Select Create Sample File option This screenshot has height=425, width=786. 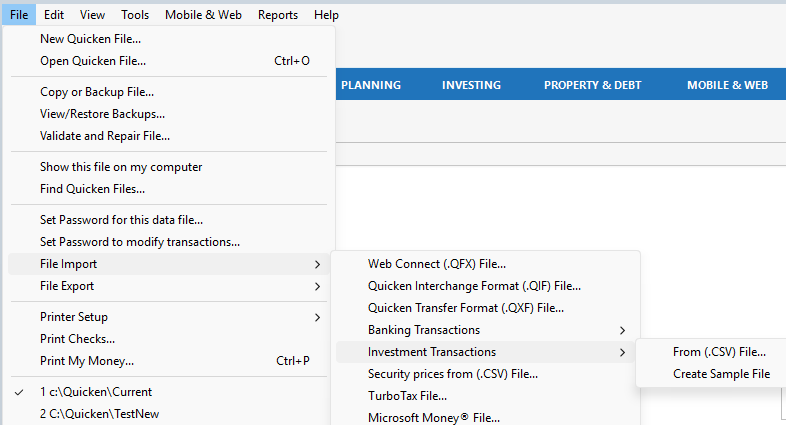click(x=721, y=374)
